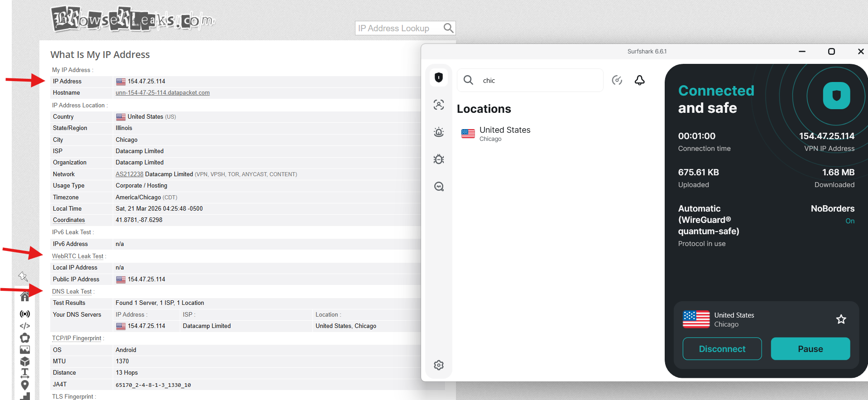868x400 pixels.
Task: Open the Canvas picture icon in the sidebar
Action: [25, 350]
